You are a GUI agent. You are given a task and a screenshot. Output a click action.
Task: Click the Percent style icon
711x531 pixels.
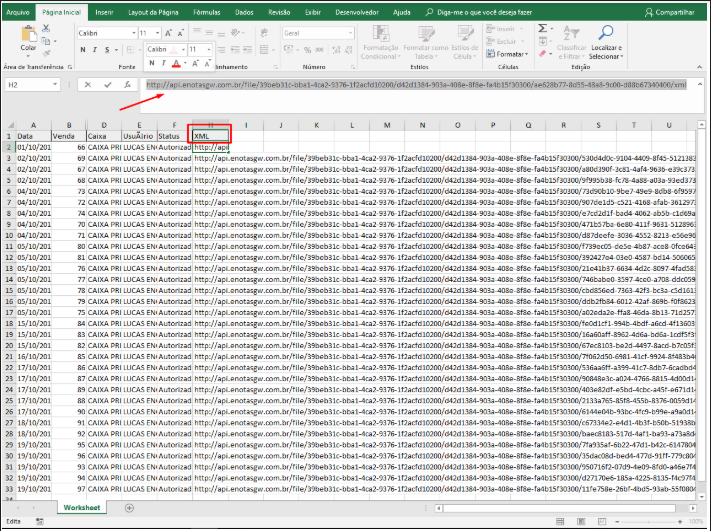(307, 49)
